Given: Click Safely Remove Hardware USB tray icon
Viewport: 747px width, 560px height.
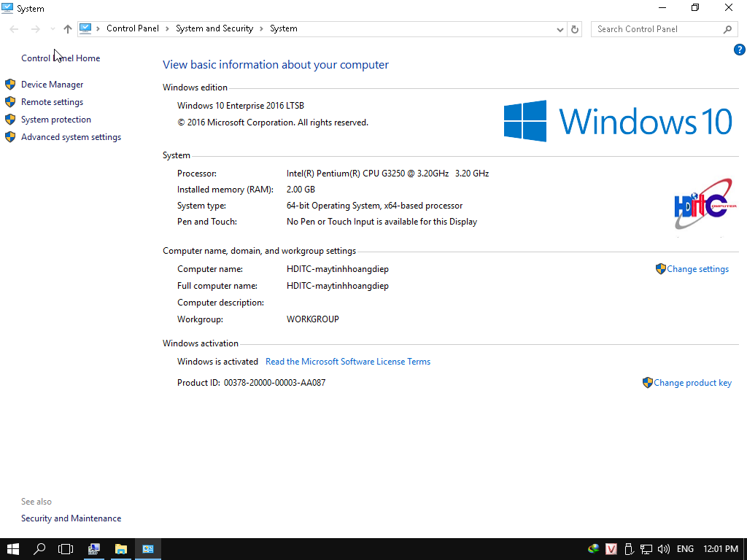Looking at the screenshot, I should [628, 549].
